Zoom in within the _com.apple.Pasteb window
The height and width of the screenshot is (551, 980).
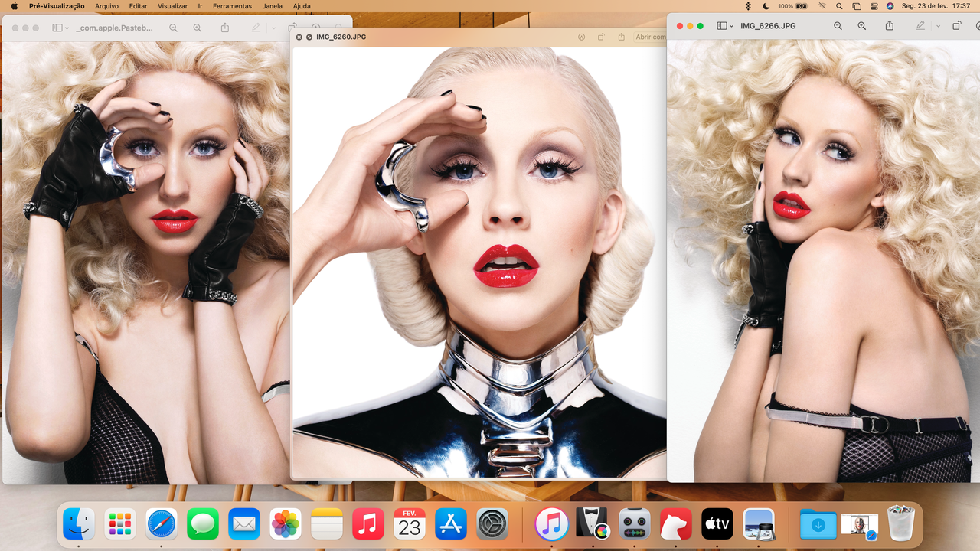click(198, 28)
